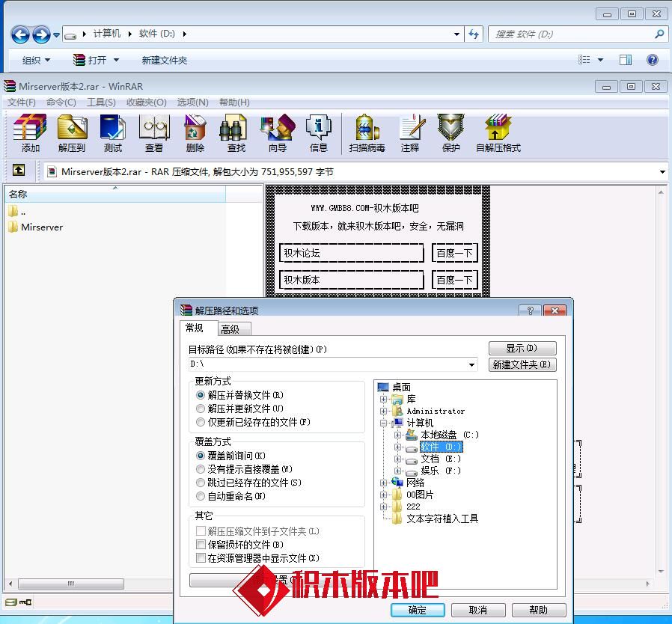Image resolution: width=672 pixels, height=624 pixels.
Task: Select 解压并替换文件 radio option
Action: coord(200,395)
